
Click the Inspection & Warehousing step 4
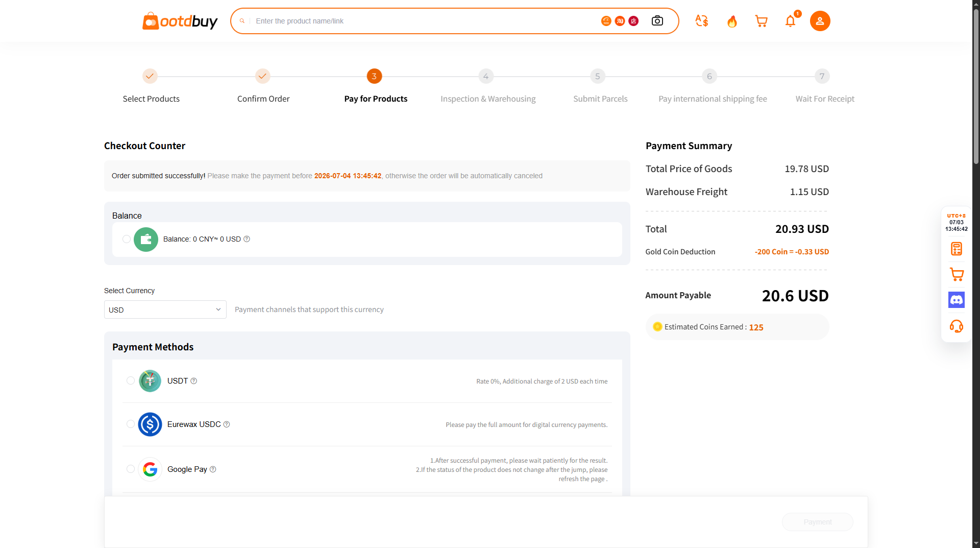pos(486,76)
